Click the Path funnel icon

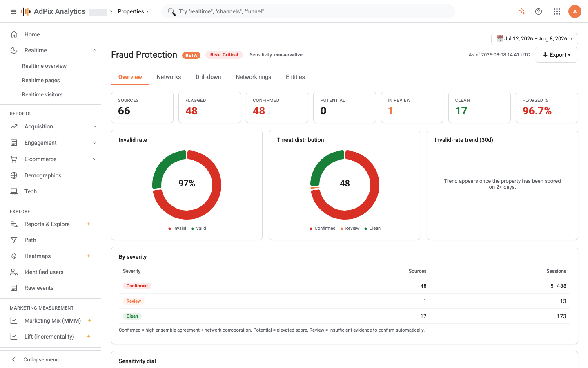[14, 240]
